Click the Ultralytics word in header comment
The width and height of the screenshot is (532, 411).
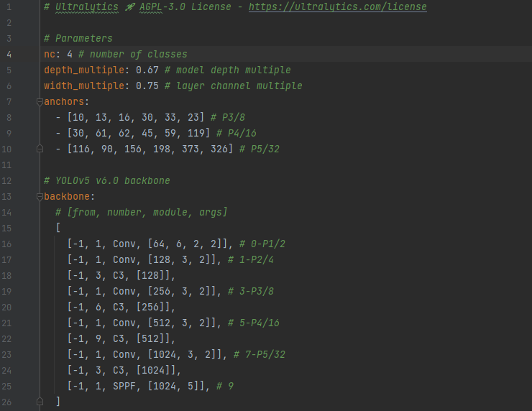[87, 6]
